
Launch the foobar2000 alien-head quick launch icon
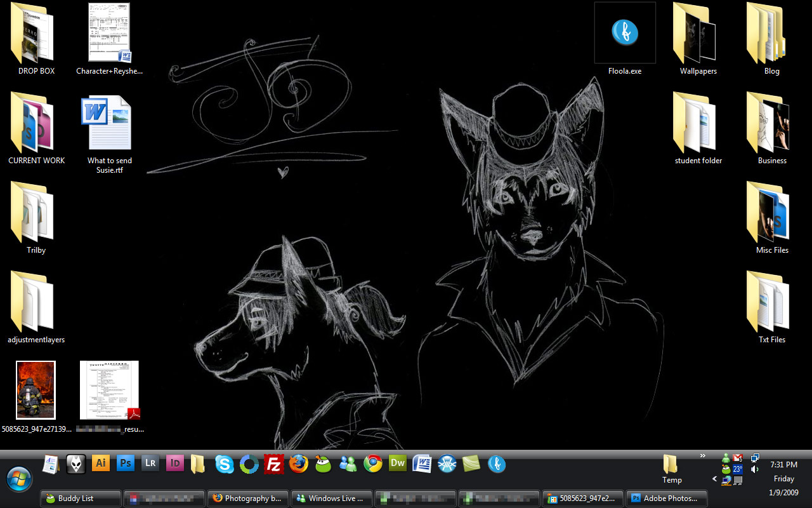[x=76, y=464]
